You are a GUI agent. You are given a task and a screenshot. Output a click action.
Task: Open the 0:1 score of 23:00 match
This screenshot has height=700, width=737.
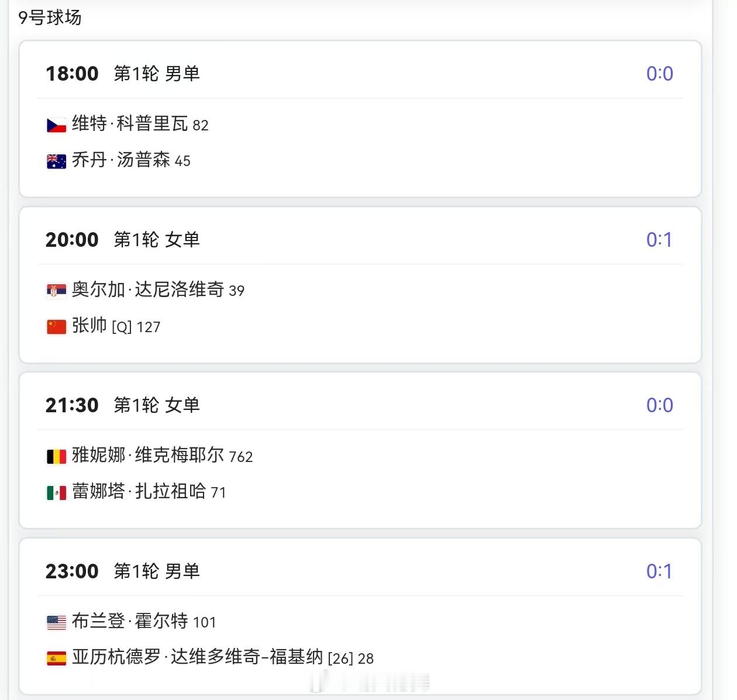click(659, 571)
